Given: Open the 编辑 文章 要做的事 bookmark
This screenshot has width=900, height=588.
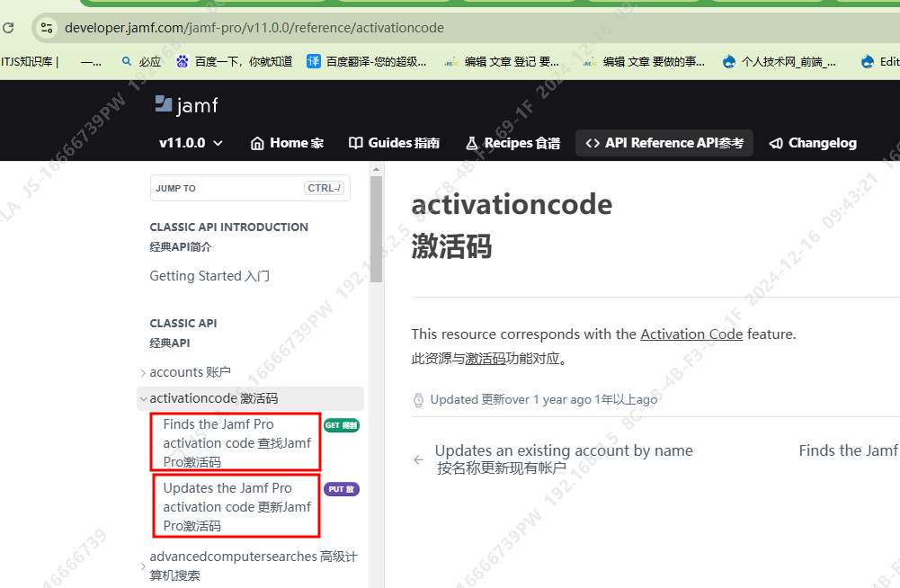Looking at the screenshot, I should click(645, 61).
